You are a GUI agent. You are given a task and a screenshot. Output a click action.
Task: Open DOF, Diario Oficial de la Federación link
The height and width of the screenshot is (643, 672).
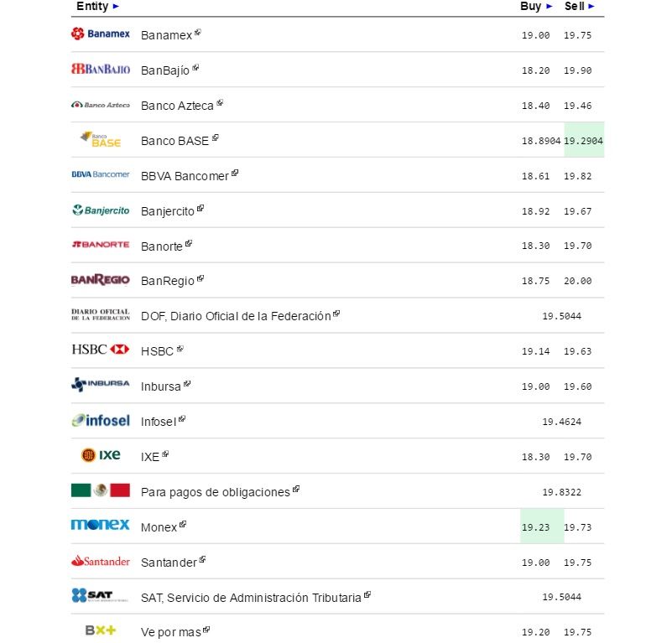tap(236, 316)
